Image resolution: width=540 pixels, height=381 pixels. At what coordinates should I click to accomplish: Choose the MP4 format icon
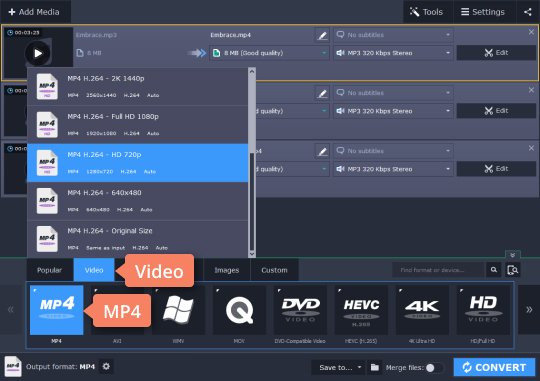point(56,310)
